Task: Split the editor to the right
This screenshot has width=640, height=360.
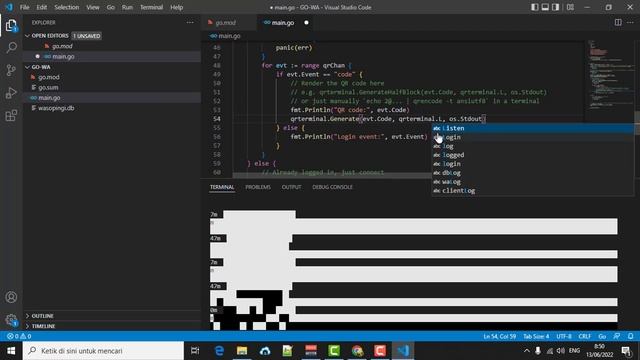Action: pos(618,22)
